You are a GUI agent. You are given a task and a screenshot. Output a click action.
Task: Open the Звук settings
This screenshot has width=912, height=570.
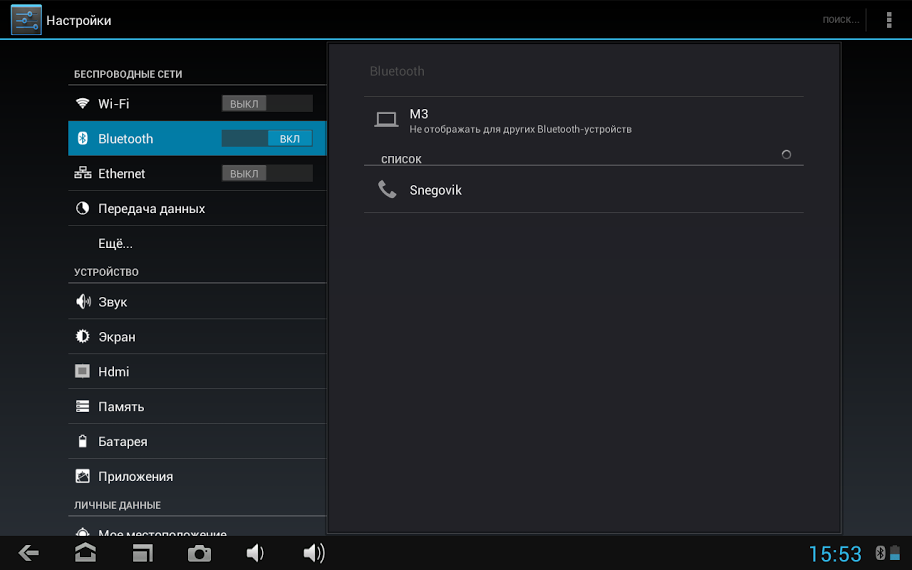point(197,301)
